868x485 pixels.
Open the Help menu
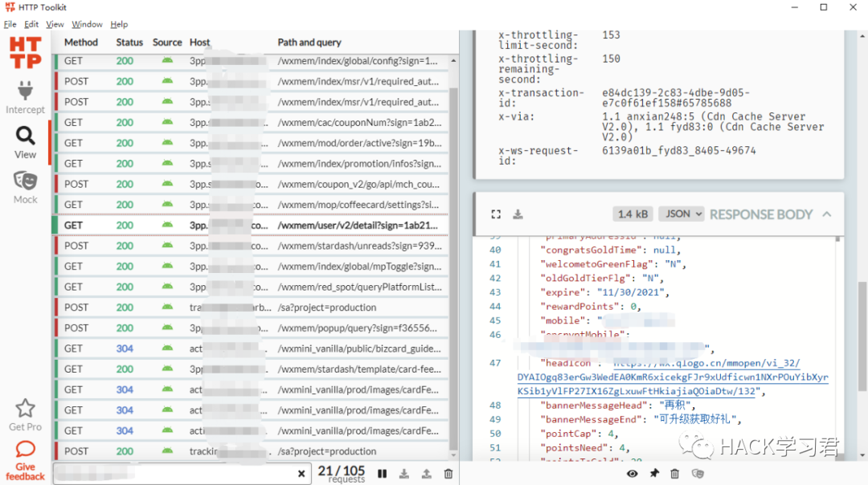119,24
